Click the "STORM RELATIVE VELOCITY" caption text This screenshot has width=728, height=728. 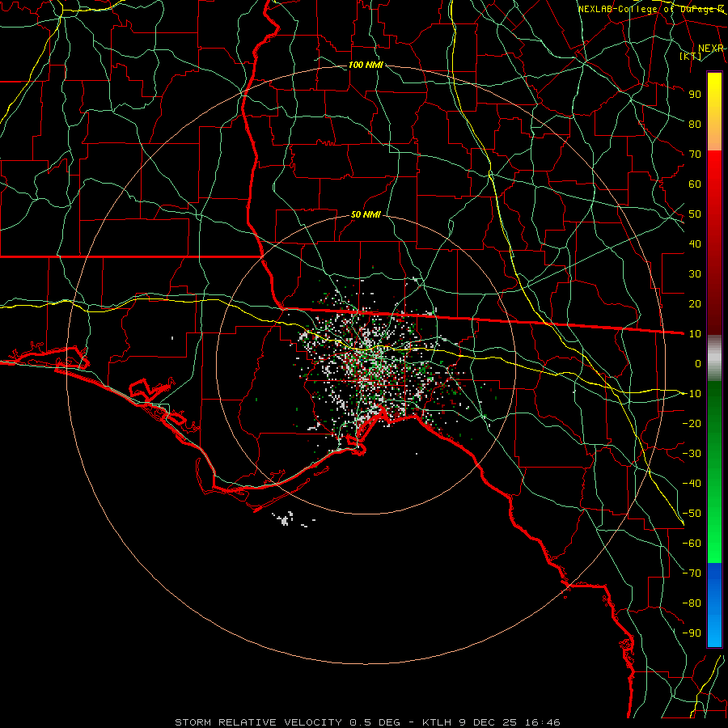(258, 722)
